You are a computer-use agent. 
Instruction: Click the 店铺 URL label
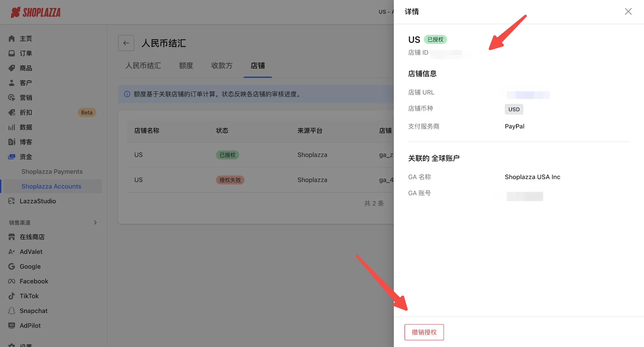pyautogui.click(x=421, y=92)
